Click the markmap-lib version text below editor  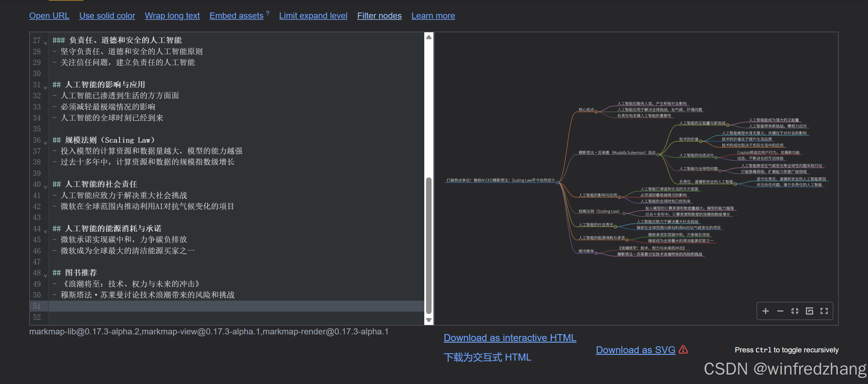point(209,331)
